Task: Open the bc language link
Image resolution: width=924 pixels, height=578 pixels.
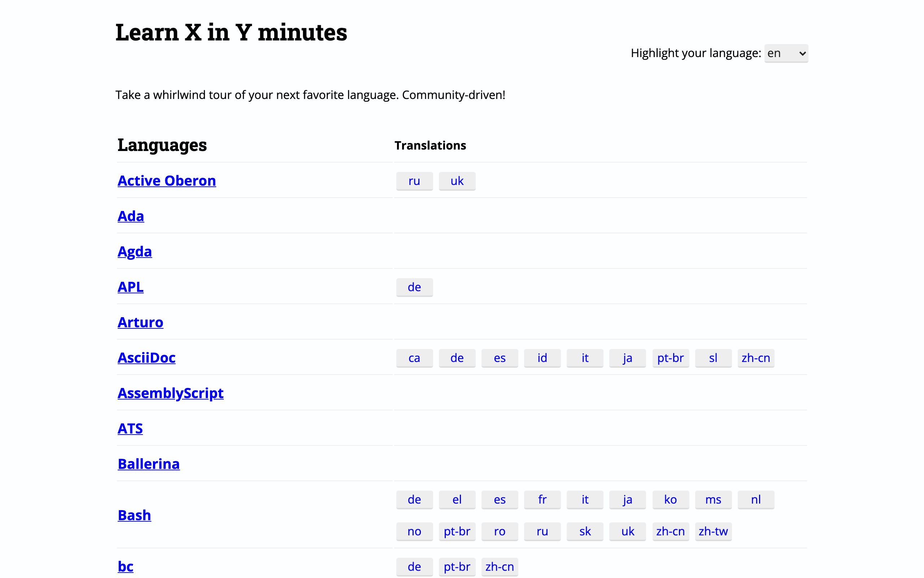Action: tap(125, 566)
